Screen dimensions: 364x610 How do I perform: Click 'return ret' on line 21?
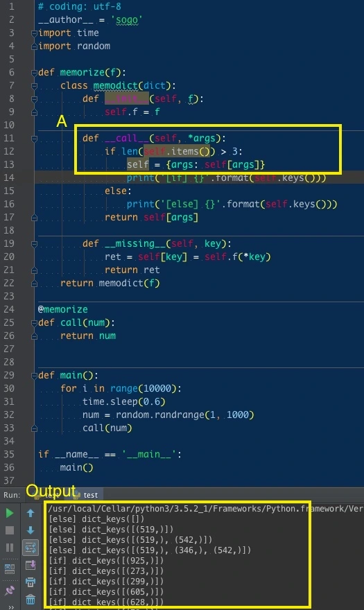[x=132, y=270]
